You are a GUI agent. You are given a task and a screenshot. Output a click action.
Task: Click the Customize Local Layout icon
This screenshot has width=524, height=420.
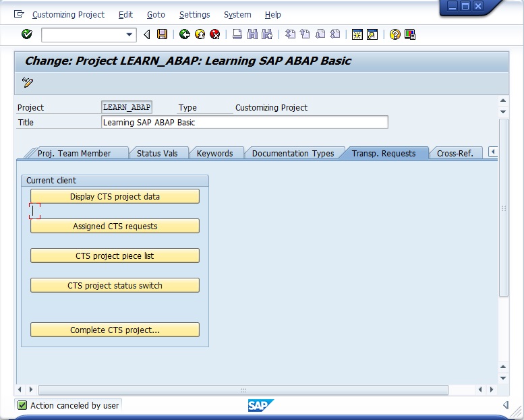click(x=410, y=34)
